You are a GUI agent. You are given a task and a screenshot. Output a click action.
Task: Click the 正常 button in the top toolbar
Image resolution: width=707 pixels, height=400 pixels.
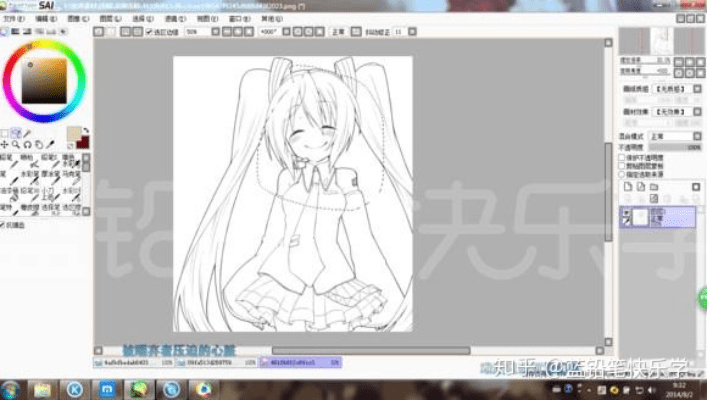[x=338, y=32]
